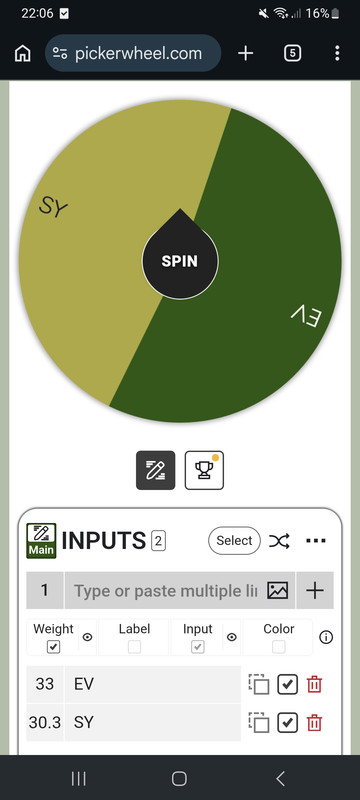This screenshot has width=360, height=800.
Task: Click the text input field for new entries
Action: (165, 591)
